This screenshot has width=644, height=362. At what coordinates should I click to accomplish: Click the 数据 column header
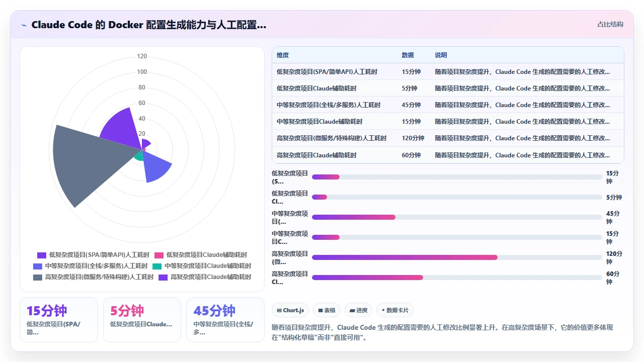[408, 55]
